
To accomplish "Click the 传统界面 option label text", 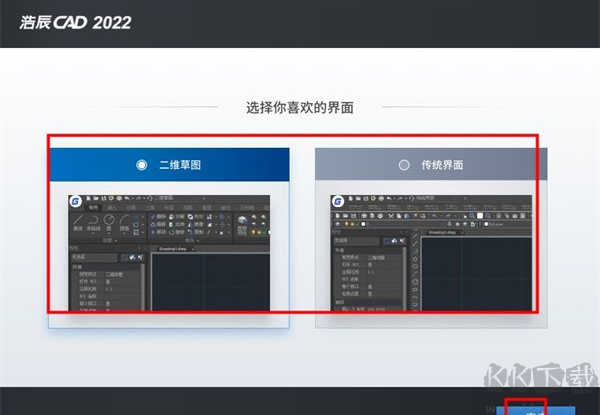I will [x=442, y=164].
